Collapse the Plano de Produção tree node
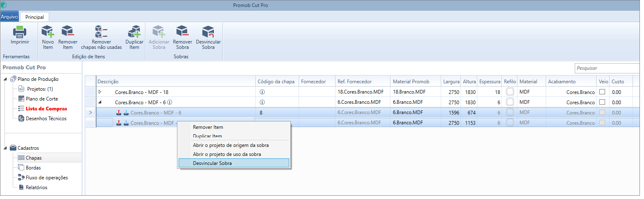This screenshot has height=199, width=644. pos(5,79)
